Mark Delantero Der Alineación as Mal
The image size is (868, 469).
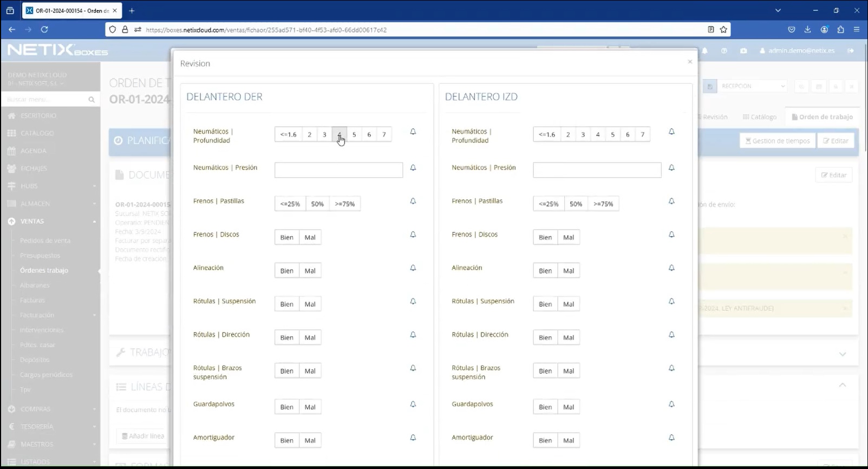(x=310, y=271)
